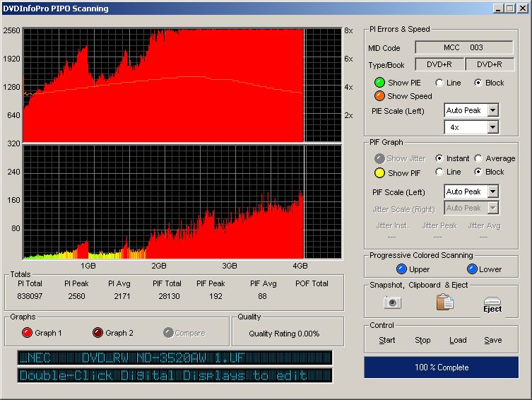Choose Line mode for PIF graph

click(439, 172)
